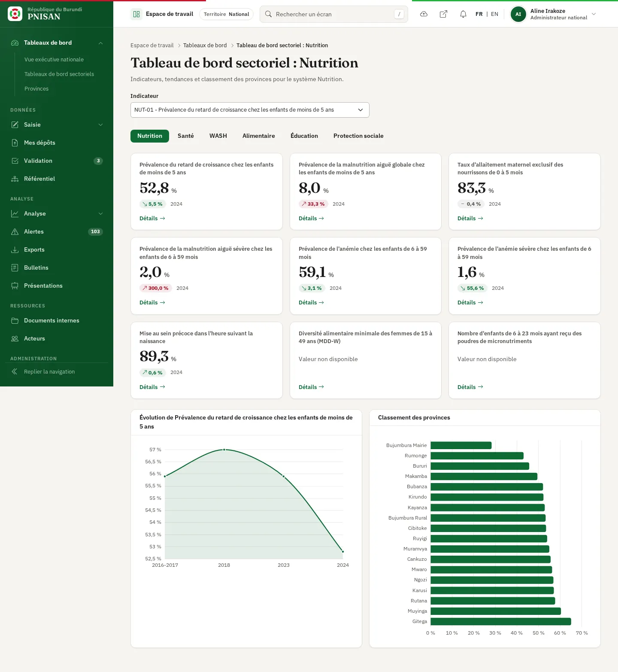Screen dimensions: 618x672
Task: Open Détails for Diversité alimentaire minimale card
Action: coord(311,387)
